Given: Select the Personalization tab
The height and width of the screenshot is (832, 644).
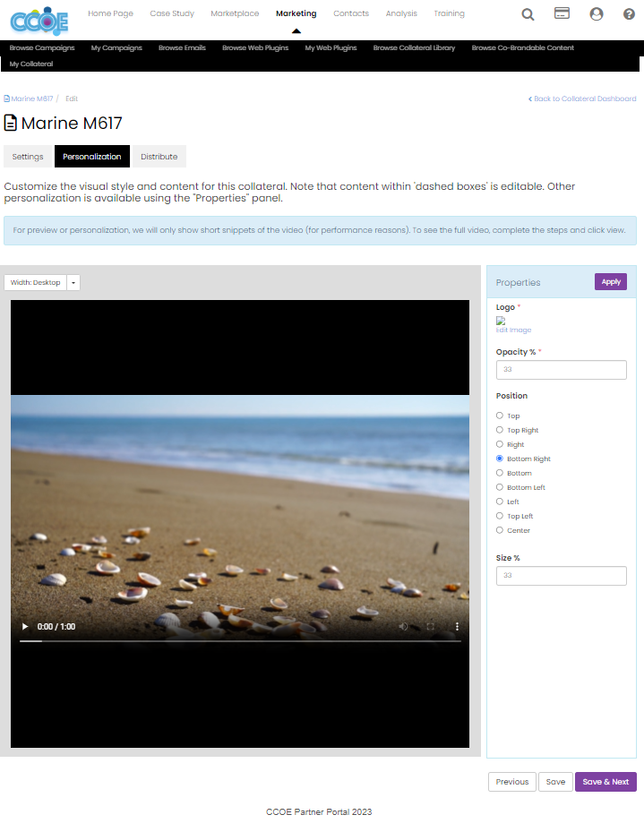Looking at the screenshot, I should point(91,157).
